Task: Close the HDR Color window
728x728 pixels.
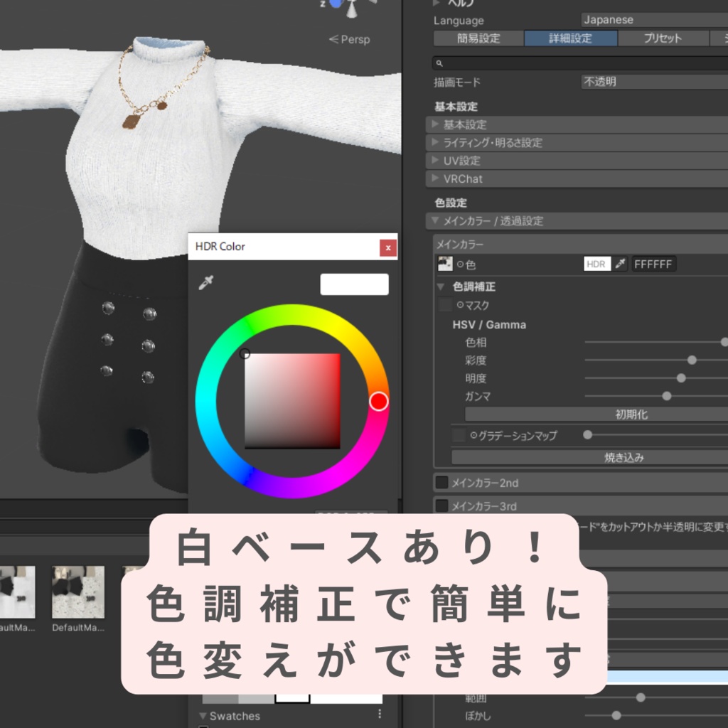Action: coord(387,248)
